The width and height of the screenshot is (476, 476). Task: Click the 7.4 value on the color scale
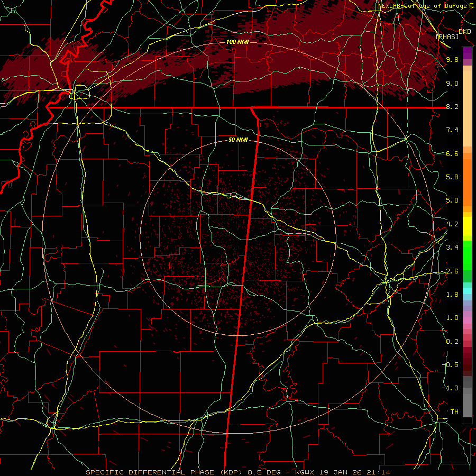pos(452,130)
